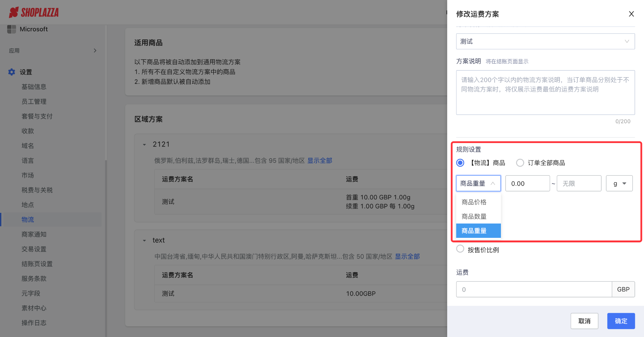Click the 取消 cancel button

point(584,321)
